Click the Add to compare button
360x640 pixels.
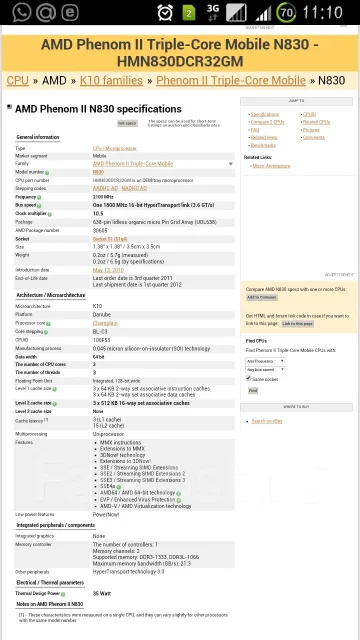(262, 297)
